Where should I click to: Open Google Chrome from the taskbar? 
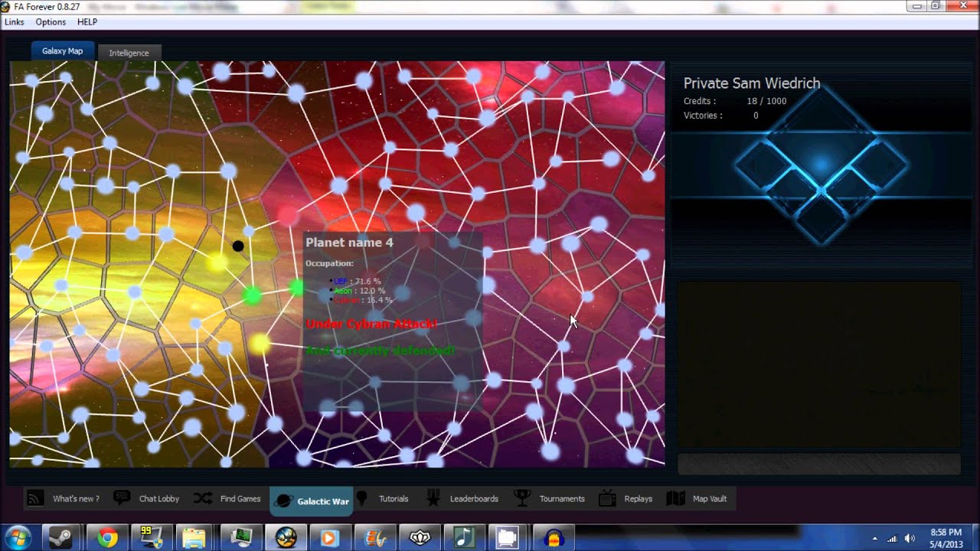click(x=107, y=537)
